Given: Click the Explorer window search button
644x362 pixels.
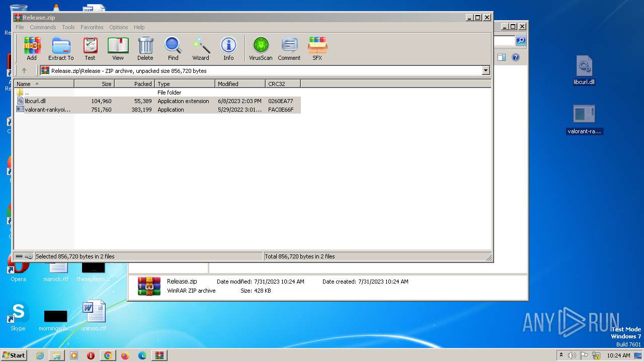Looking at the screenshot, I should click(x=521, y=41).
